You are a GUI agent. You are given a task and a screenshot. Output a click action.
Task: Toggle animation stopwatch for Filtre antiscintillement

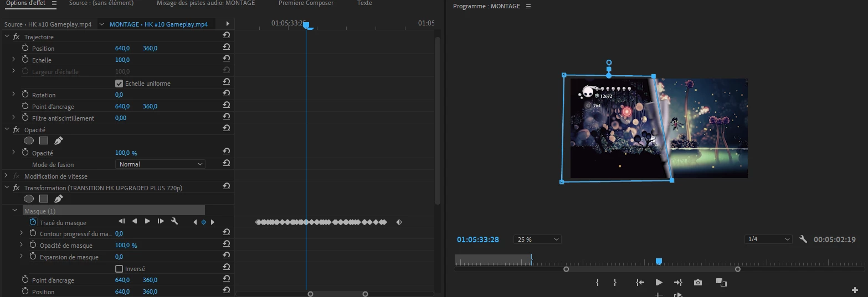tap(25, 118)
